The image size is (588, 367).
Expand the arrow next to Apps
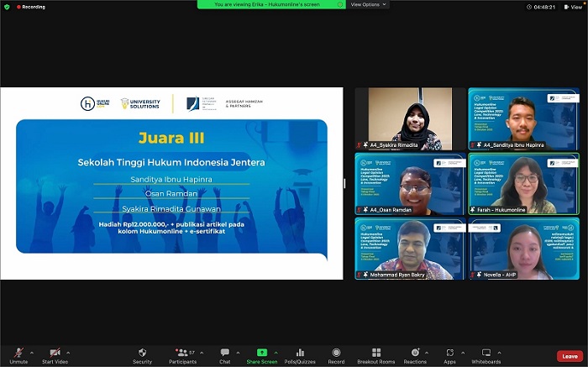click(463, 353)
